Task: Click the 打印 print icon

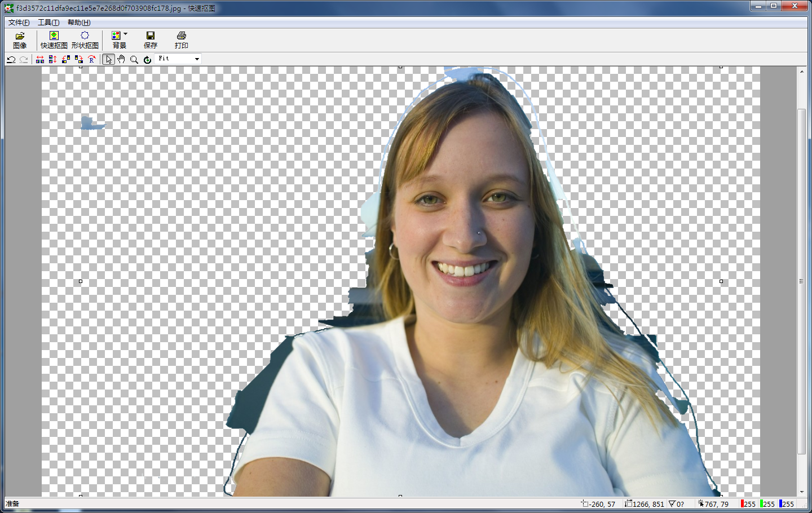Action: click(181, 40)
